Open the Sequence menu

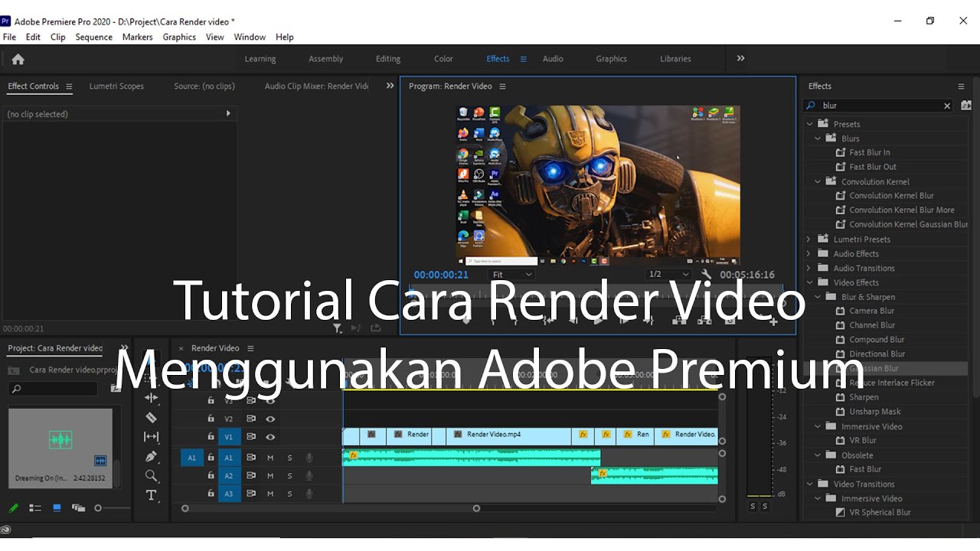coord(93,37)
